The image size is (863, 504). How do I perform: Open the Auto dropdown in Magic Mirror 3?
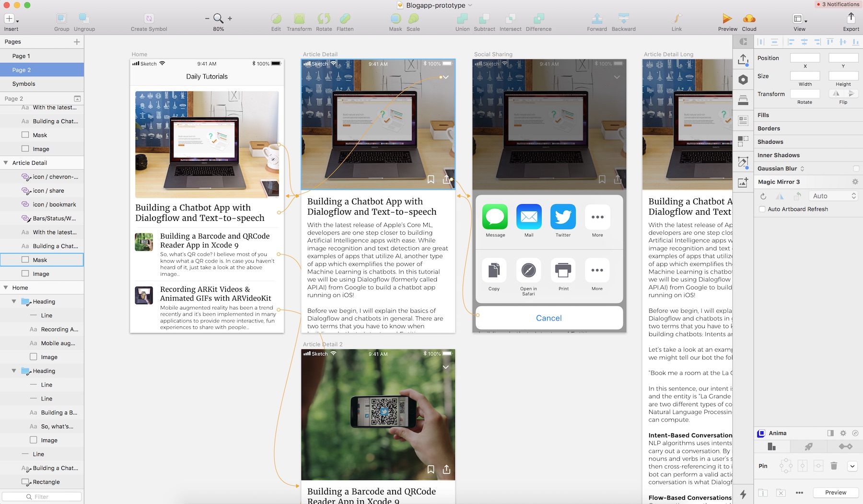click(x=833, y=195)
